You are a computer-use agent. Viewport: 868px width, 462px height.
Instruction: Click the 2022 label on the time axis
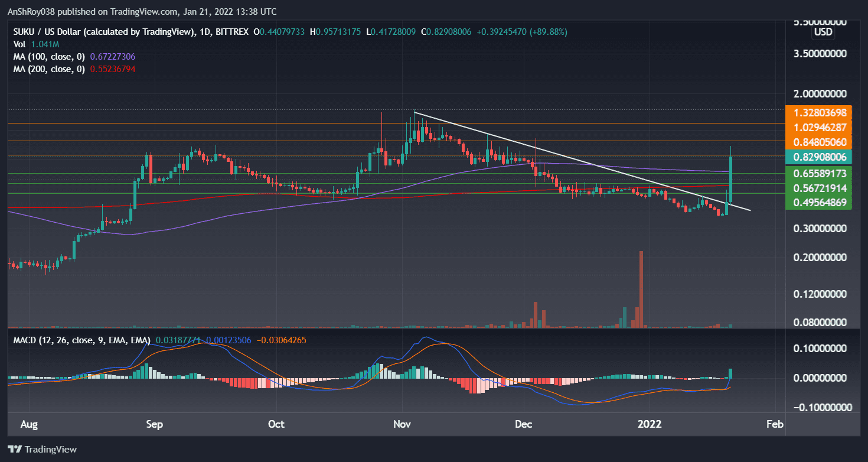tap(650, 424)
